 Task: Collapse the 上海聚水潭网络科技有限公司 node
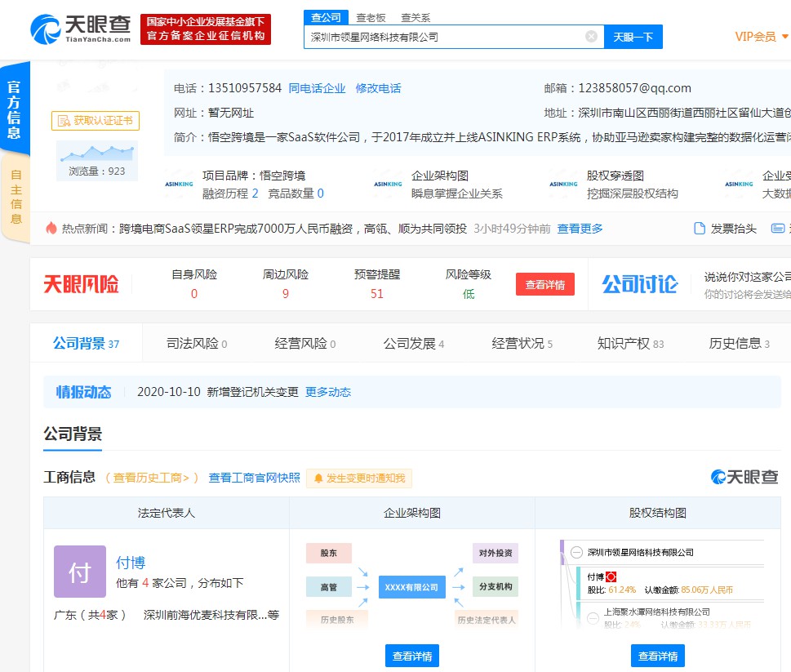click(593, 617)
